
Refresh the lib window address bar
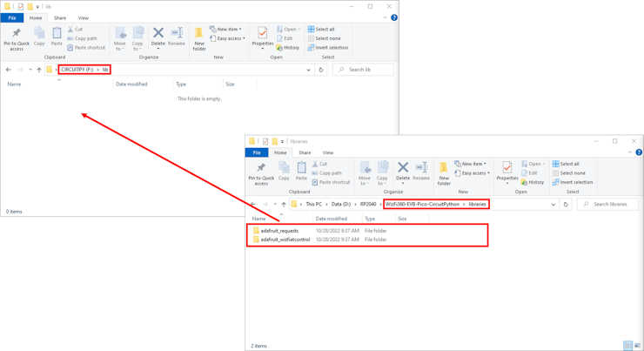(x=321, y=70)
